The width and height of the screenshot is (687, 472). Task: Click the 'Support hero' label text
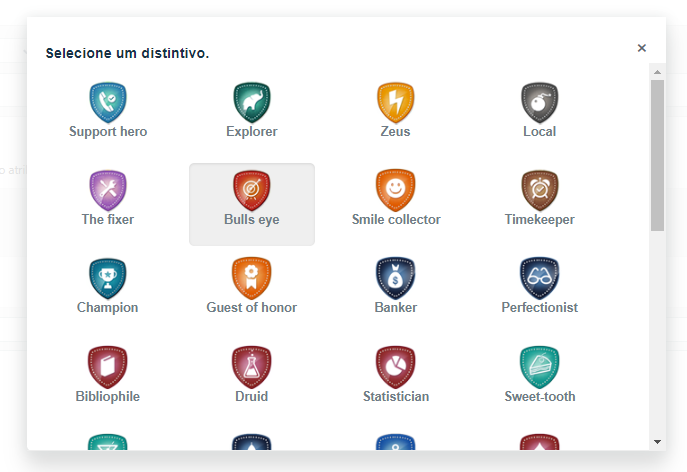point(108,131)
